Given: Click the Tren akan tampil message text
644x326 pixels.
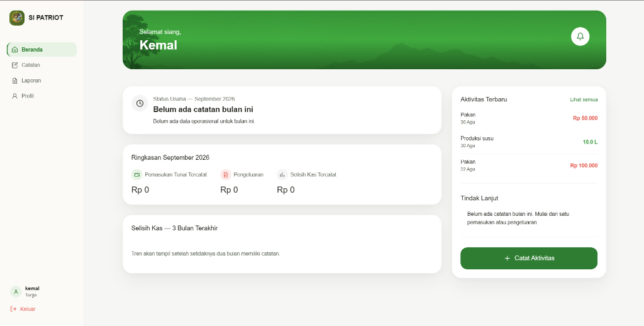Looking at the screenshot, I should pyautogui.click(x=206, y=254).
